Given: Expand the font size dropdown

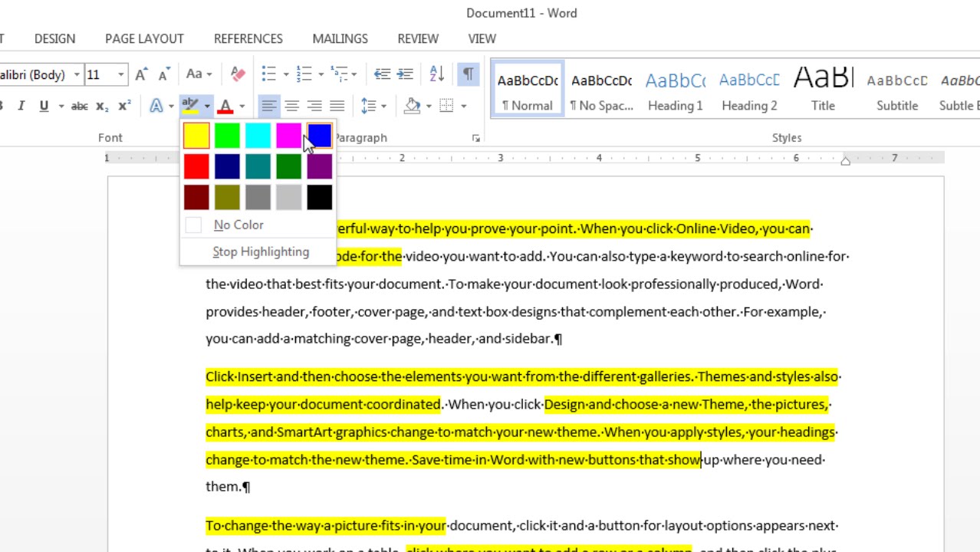Looking at the screenshot, I should coord(121,74).
